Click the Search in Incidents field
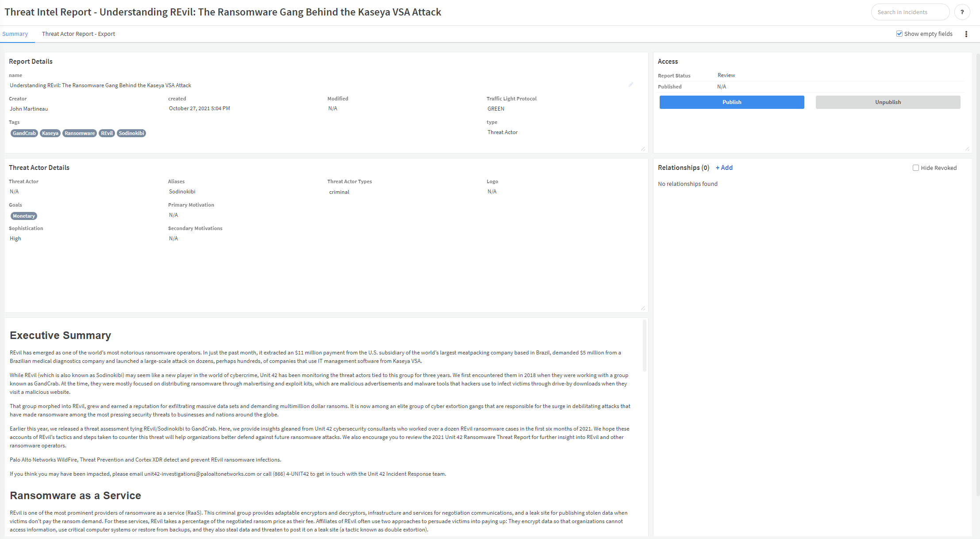Viewport: 980px width, 539px height. tap(910, 12)
